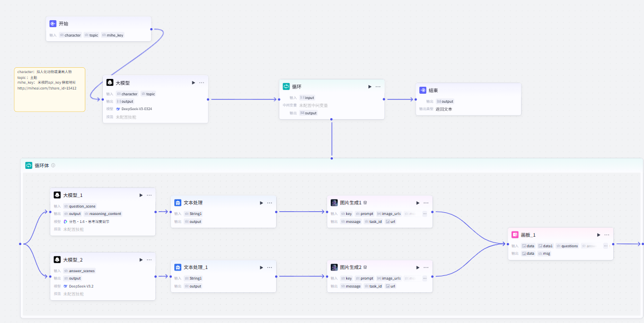This screenshot has height=323, width=644.
Task: Click the question_scene input in 大模型_1
Action: point(80,207)
